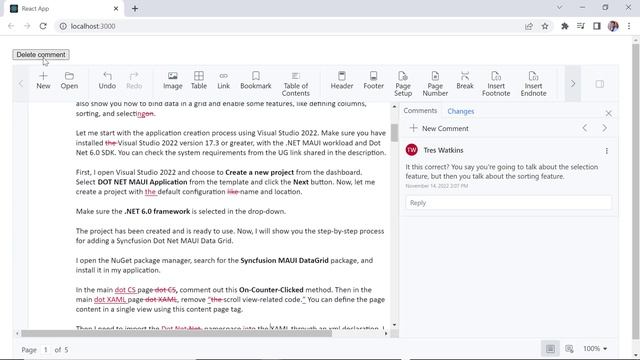Click the tracked insertion 'dot CS'

(x=125, y=290)
